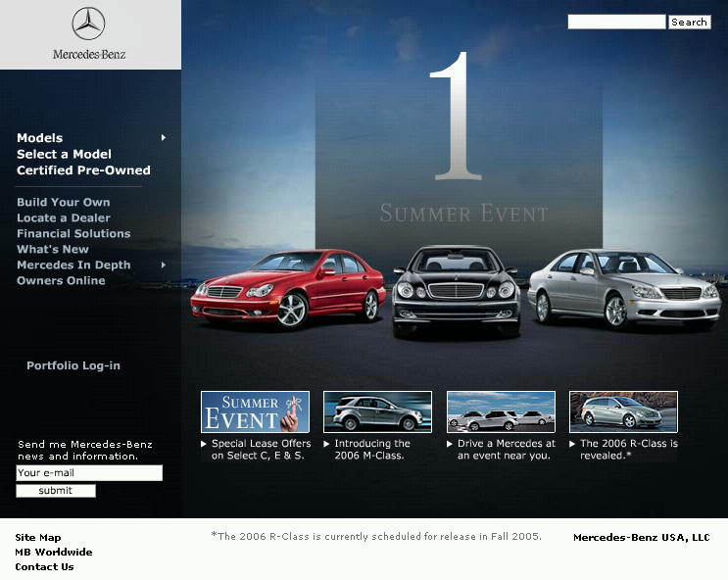728x580 pixels.
Task: Open MB Worldwide link
Action: [x=54, y=553]
